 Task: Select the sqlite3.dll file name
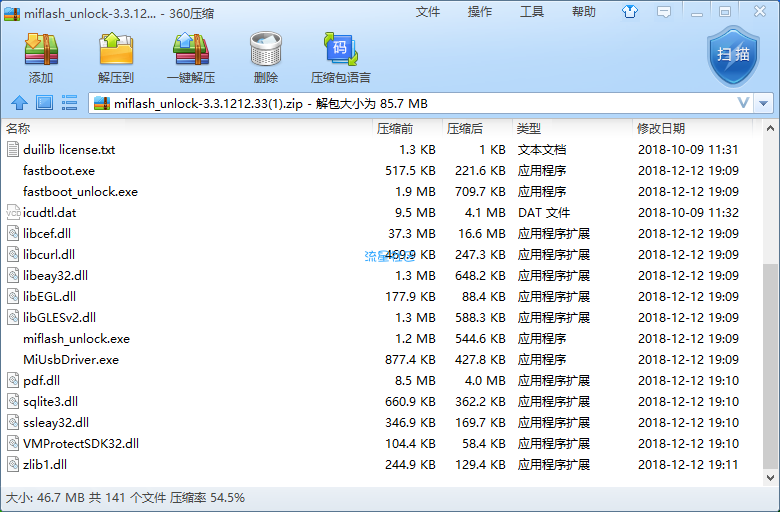pyautogui.click(x=50, y=402)
